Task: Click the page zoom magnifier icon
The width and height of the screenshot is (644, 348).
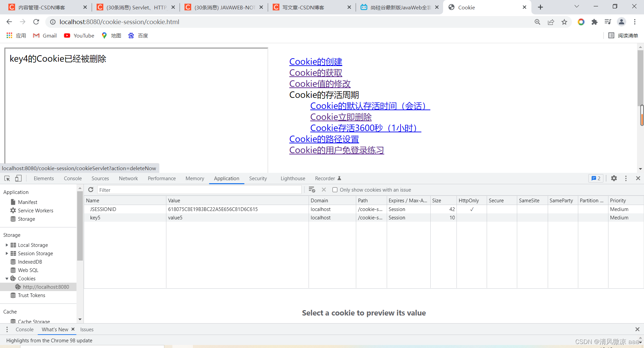Action: point(537,22)
